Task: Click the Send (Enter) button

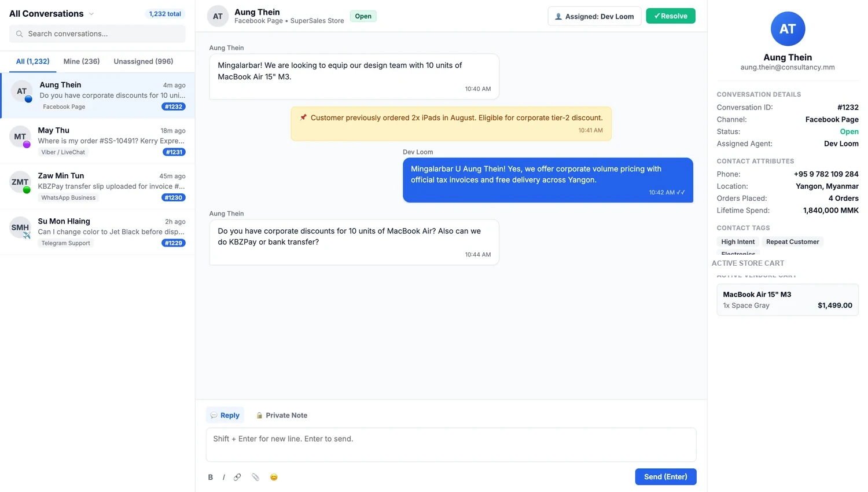Action: pos(665,477)
